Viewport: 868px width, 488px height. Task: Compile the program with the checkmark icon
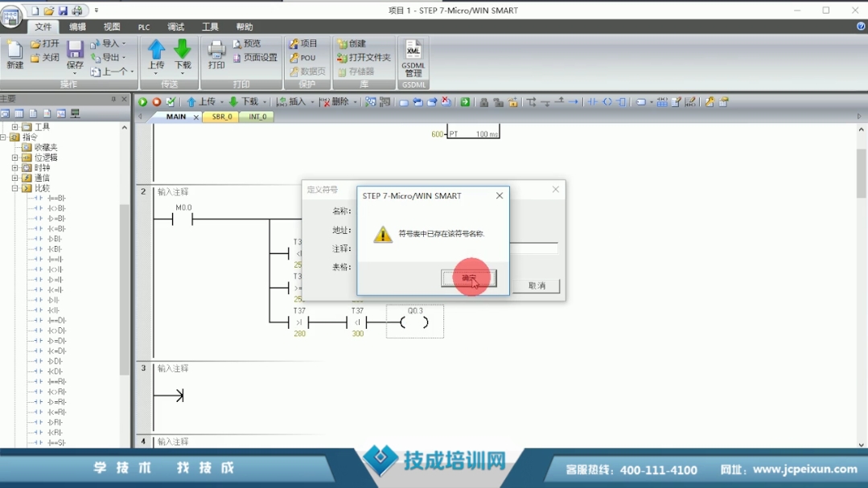[171, 102]
